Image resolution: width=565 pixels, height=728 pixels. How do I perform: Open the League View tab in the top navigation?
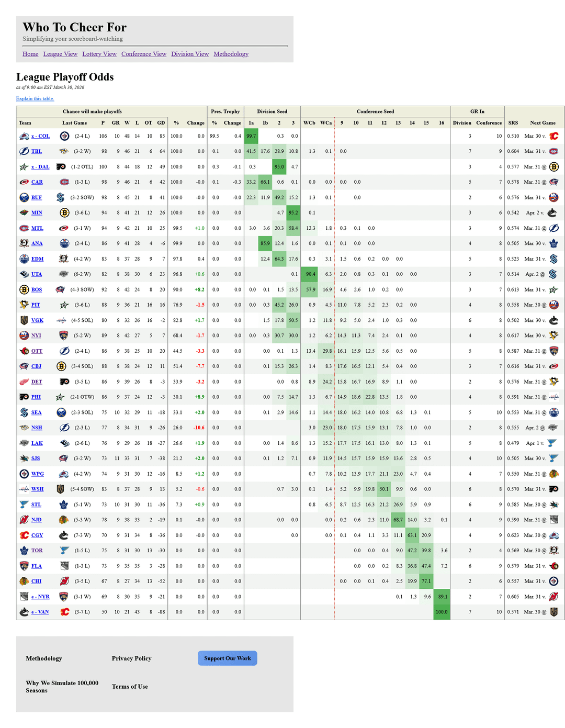point(60,54)
